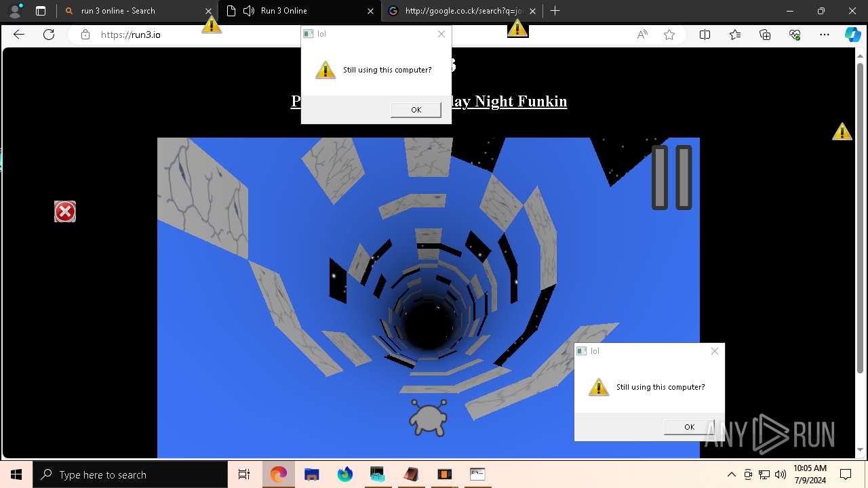Add this page to favorites star
This screenshot has width=868, height=488.
point(669,35)
